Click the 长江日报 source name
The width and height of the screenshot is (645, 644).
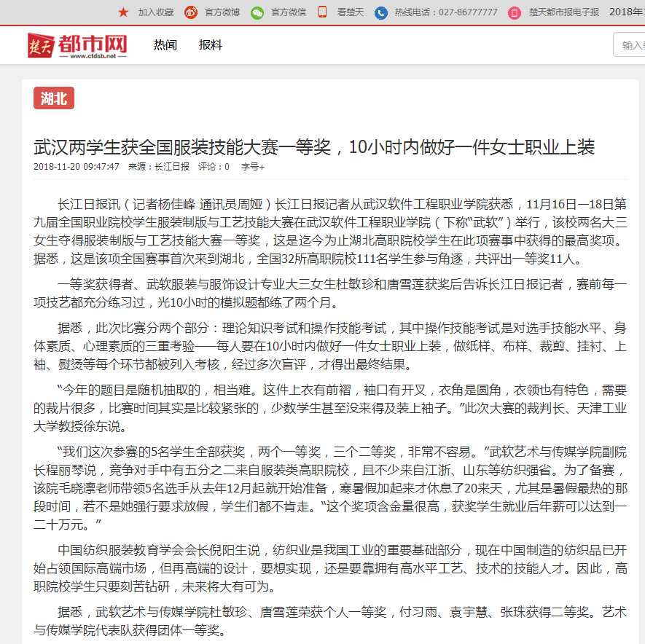point(172,167)
